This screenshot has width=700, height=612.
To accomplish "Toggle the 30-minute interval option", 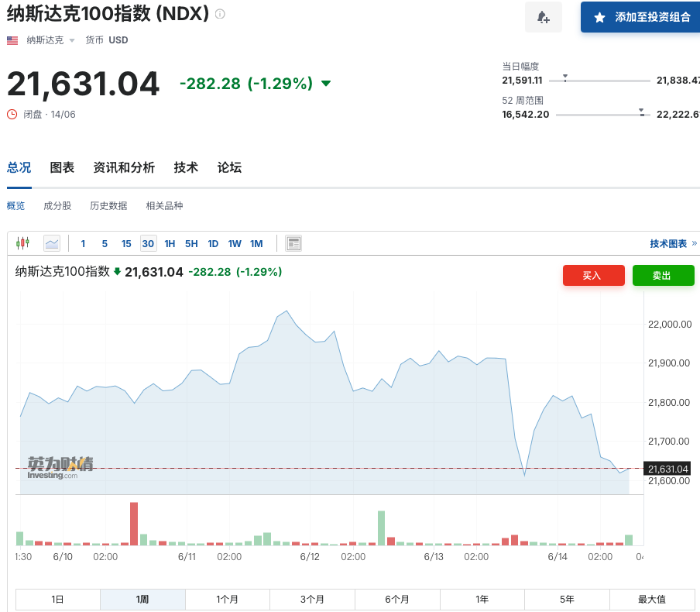I will click(x=148, y=243).
